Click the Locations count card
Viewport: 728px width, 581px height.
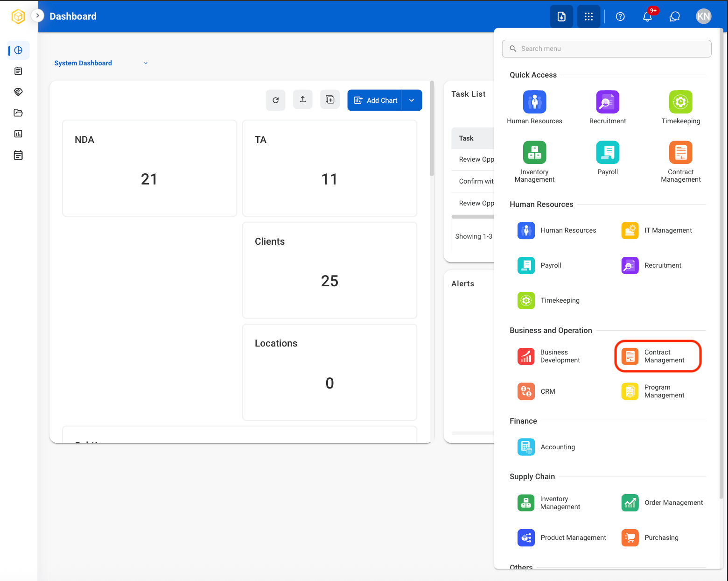329,372
